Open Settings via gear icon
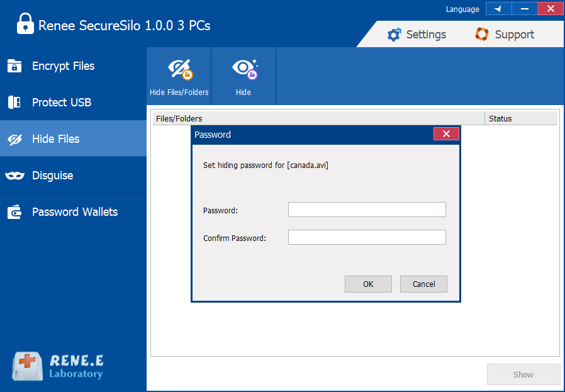Viewport: 565px width, 392px height. point(394,35)
